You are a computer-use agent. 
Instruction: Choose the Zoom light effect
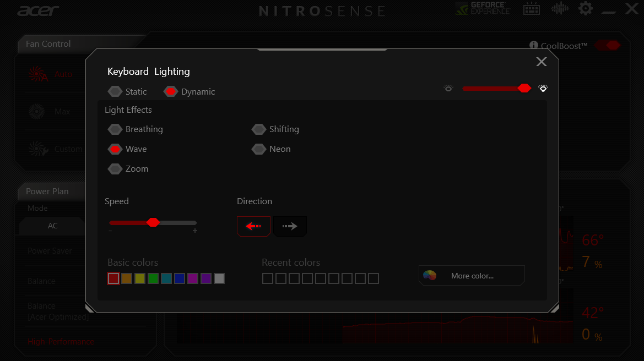(x=115, y=169)
